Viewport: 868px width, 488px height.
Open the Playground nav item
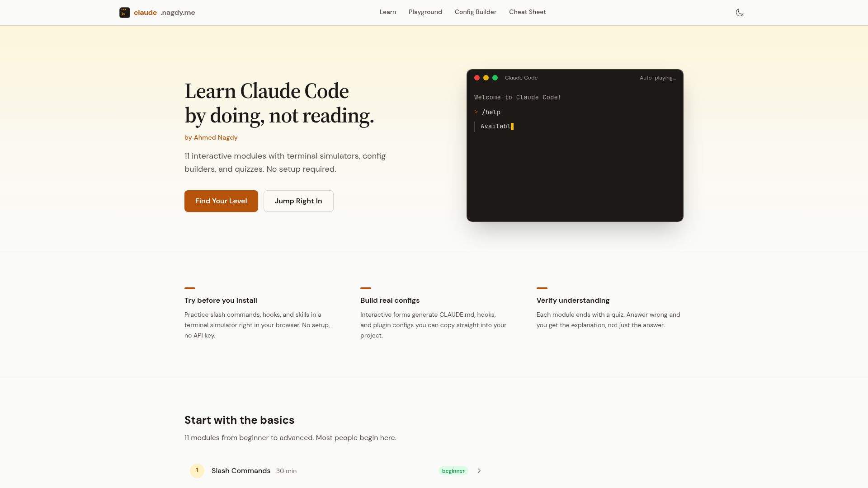coord(425,12)
